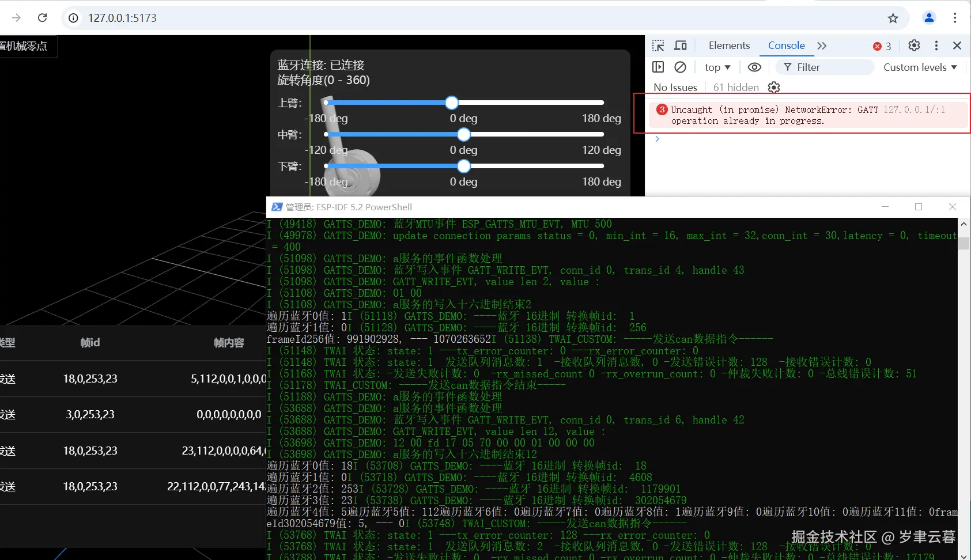Go forward in browser history

[x=16, y=18]
